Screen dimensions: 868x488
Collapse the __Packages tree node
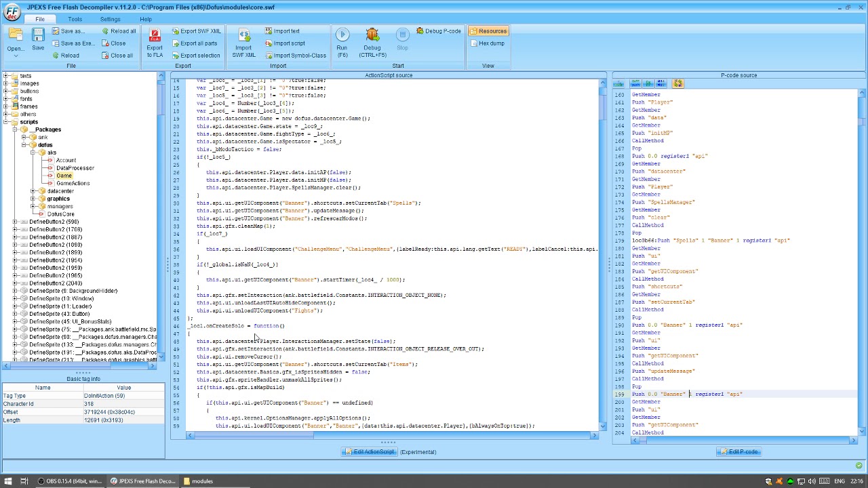pos(15,129)
